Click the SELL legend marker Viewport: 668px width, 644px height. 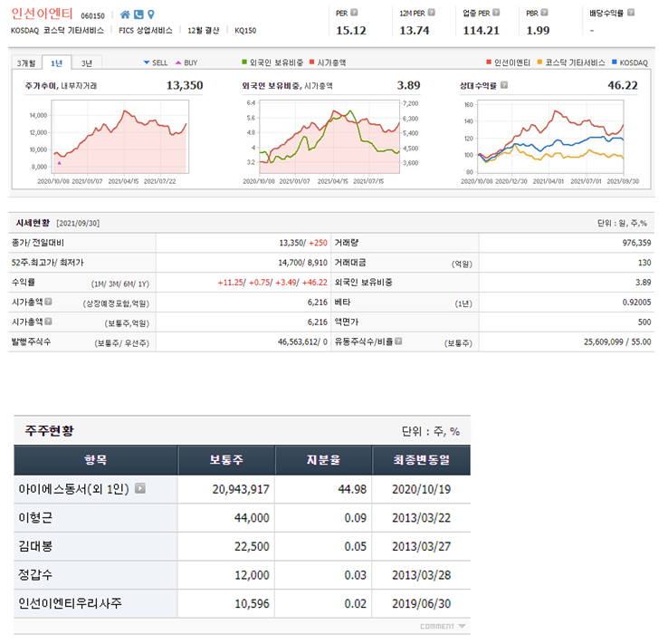(x=147, y=62)
